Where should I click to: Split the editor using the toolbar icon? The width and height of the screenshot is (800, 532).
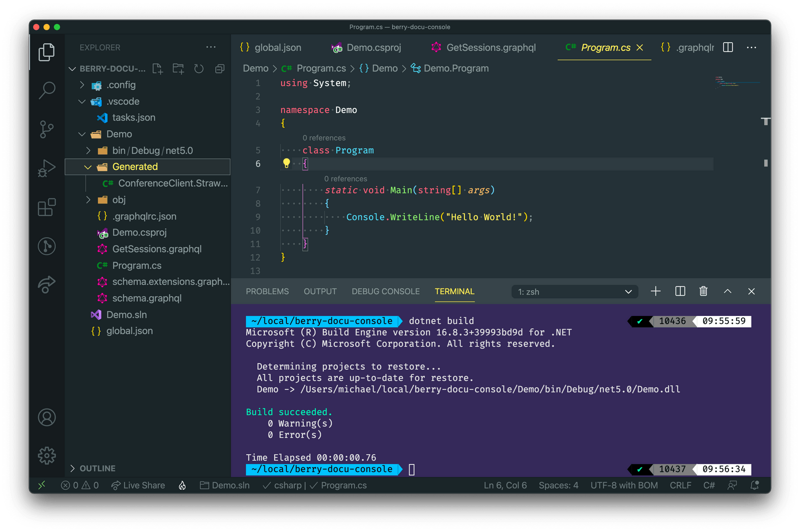pyautogui.click(x=727, y=47)
